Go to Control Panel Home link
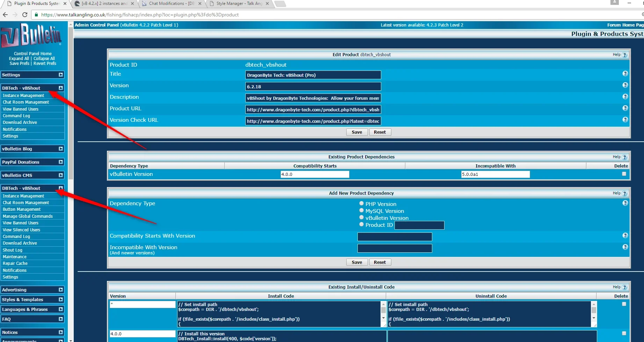Image resolution: width=644 pixels, height=342 pixels. (x=33, y=54)
